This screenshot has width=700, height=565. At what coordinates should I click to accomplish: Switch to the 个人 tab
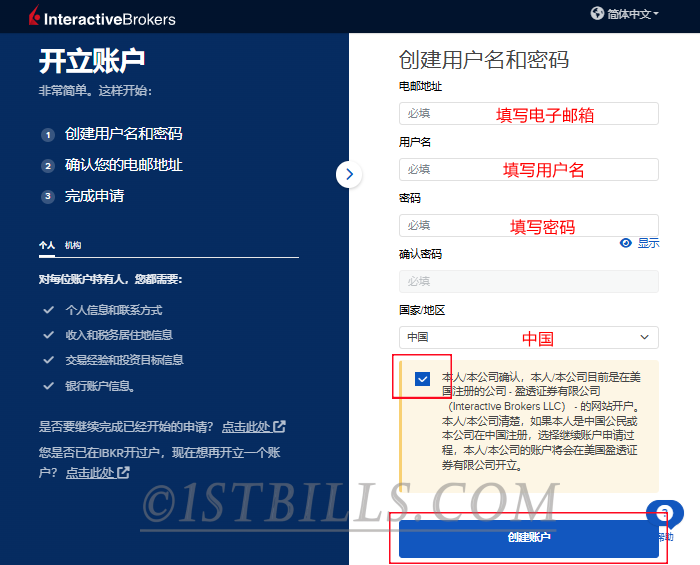tap(47, 245)
